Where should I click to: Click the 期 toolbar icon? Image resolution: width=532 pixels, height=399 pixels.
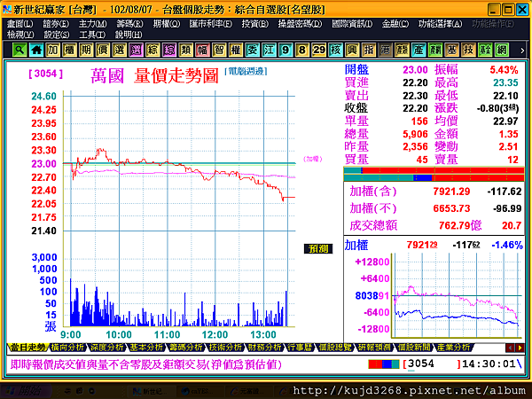pyautogui.click(x=86, y=50)
